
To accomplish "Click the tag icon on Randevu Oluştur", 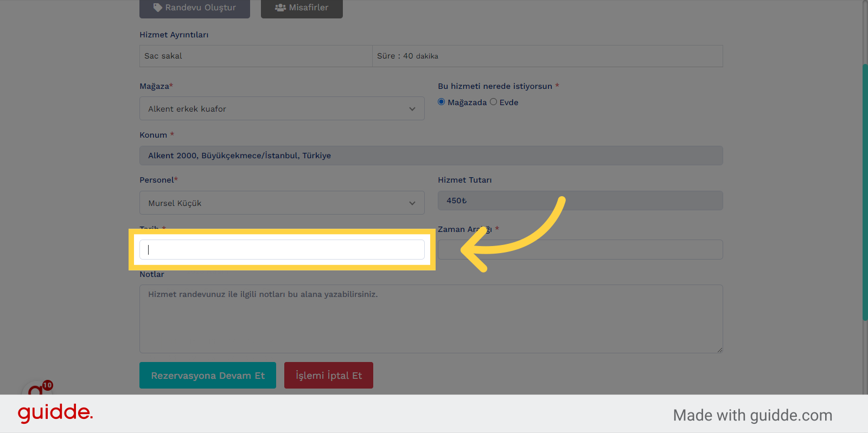I will click(158, 8).
